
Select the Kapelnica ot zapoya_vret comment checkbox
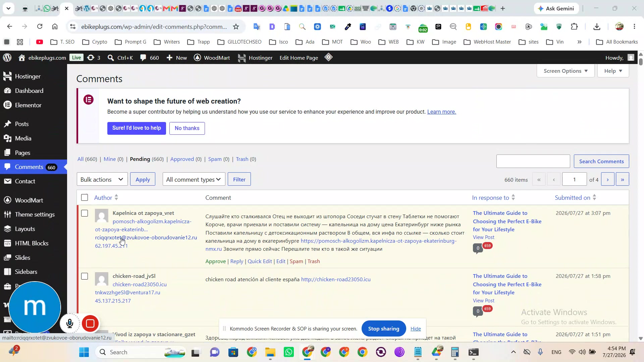[x=85, y=213]
